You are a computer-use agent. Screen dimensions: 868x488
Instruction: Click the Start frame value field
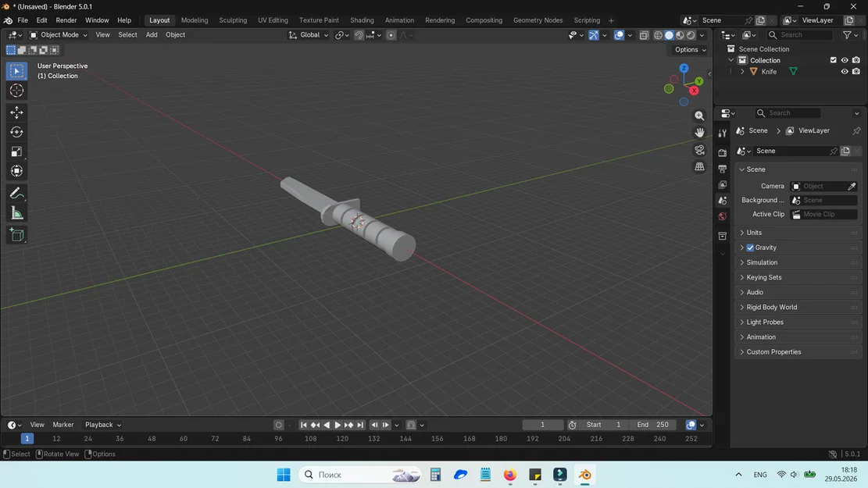point(604,425)
